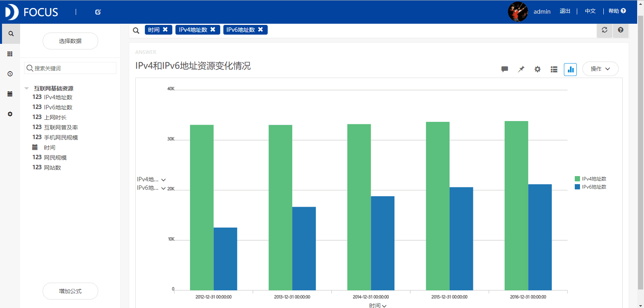
Task: Remove the IPv6地址数 search tag
Action: pyautogui.click(x=260, y=29)
